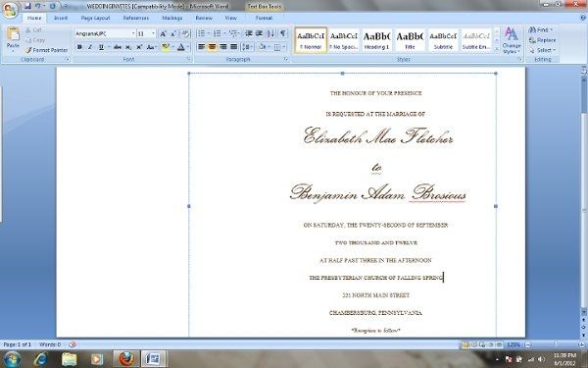Undo last action in Quick Access Toolbar
This screenshot has width=588, height=368.
[x=38, y=7]
